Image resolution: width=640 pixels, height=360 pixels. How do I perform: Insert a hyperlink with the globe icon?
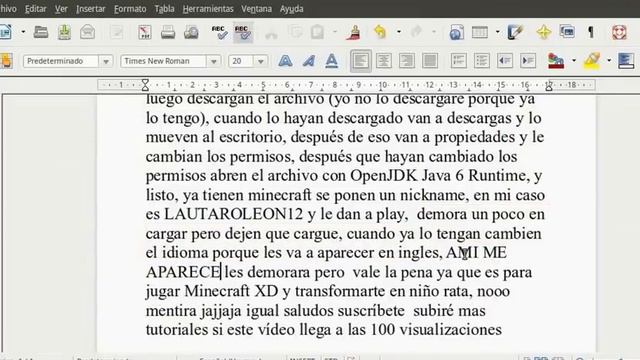pyautogui.click(x=456, y=32)
